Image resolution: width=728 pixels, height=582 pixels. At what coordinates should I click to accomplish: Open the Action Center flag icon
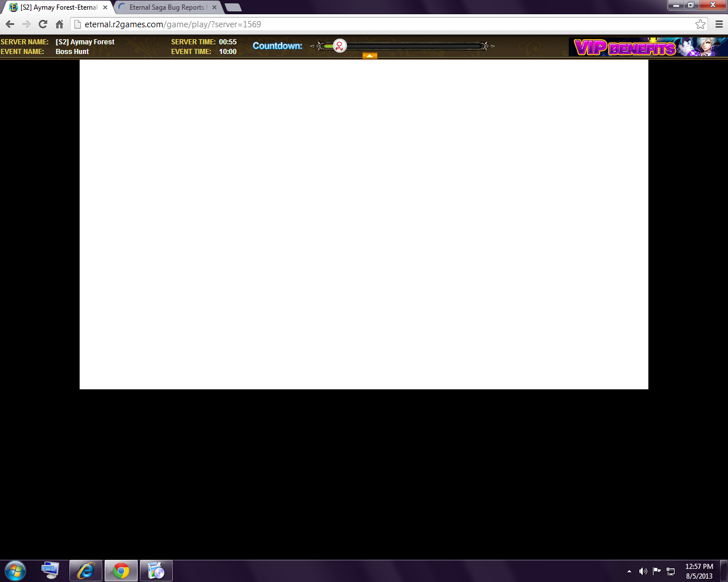click(657, 571)
